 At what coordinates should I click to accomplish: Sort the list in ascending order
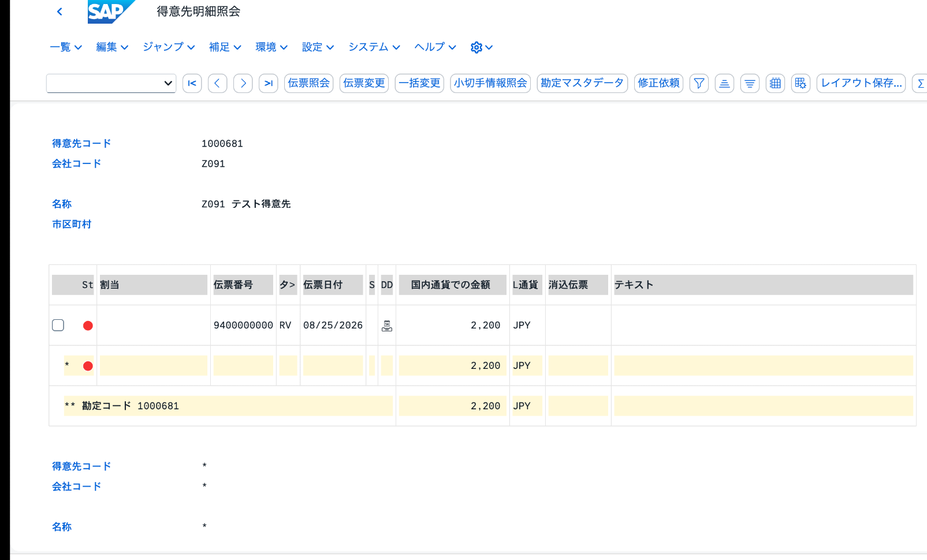coord(724,83)
